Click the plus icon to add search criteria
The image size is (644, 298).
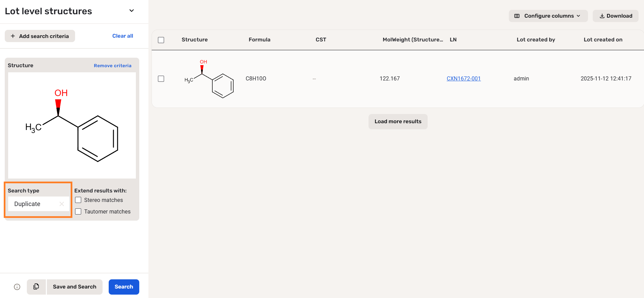tap(13, 36)
